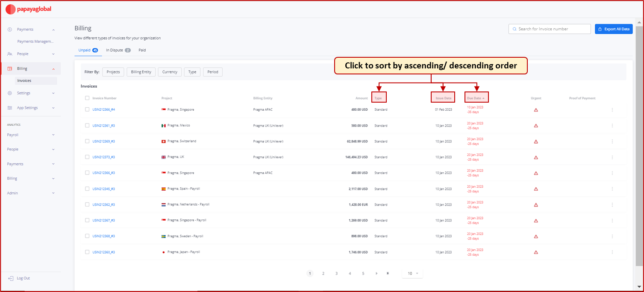This screenshot has height=292, width=644.
Task: Click the Export All Data button
Action: 613,29
